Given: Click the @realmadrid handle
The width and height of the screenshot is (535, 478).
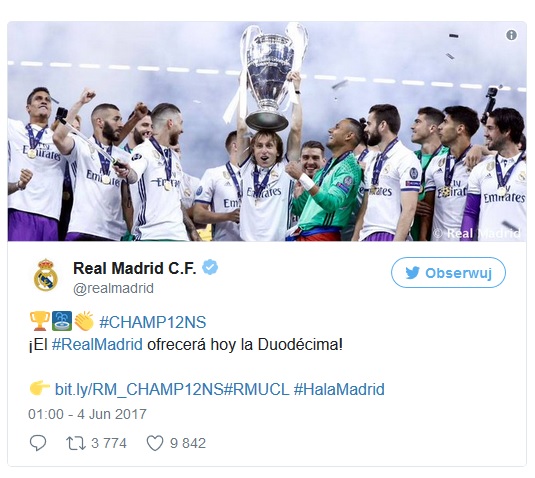Looking at the screenshot, I should pos(114,288).
